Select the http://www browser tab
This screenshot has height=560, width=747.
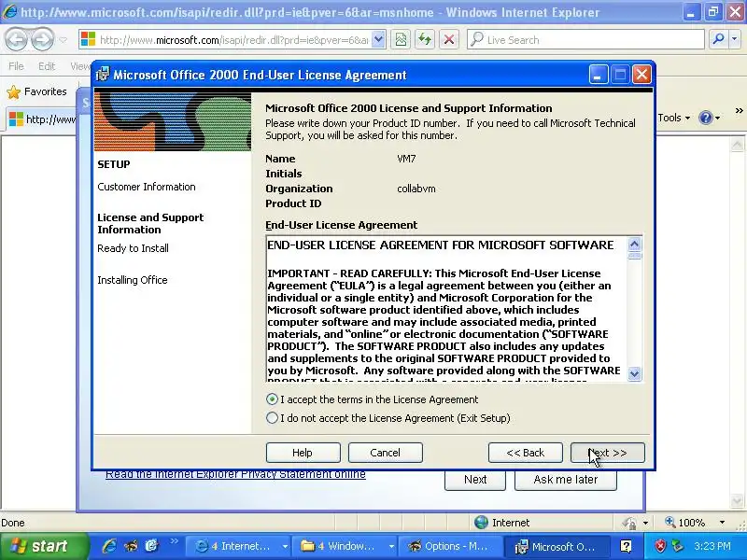[x=42, y=119]
